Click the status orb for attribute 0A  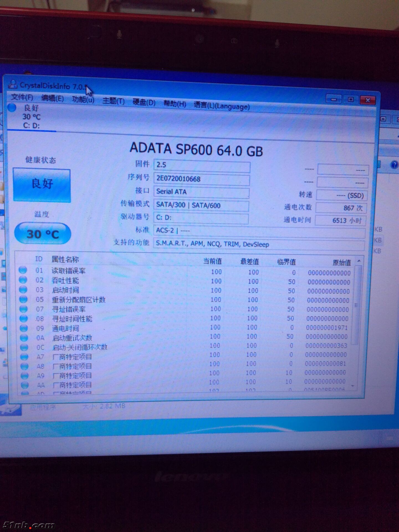pyautogui.click(x=24, y=338)
